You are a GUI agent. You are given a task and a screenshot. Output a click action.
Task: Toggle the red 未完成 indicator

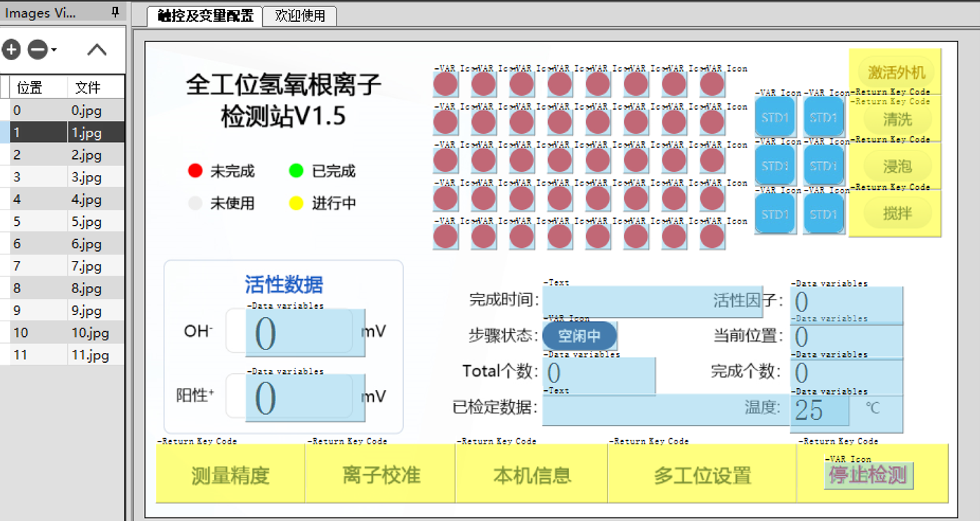coord(195,170)
